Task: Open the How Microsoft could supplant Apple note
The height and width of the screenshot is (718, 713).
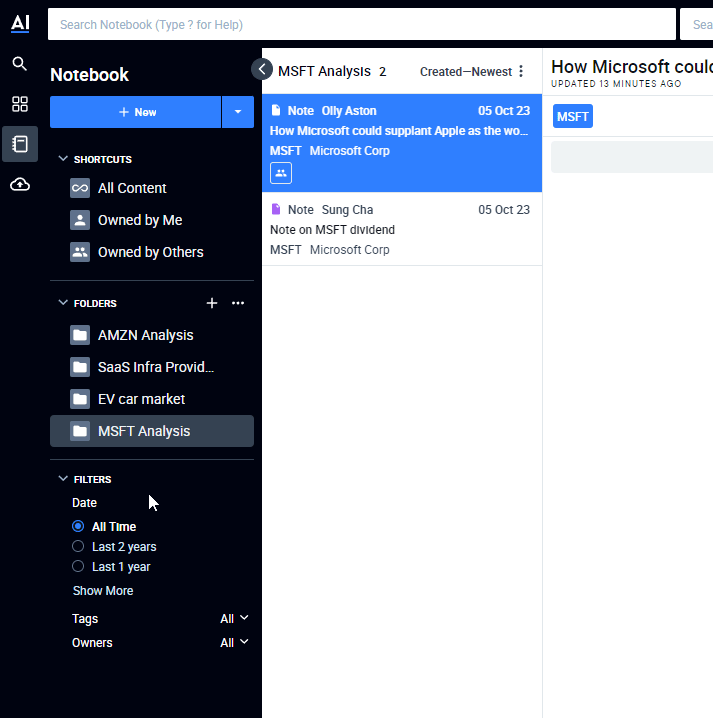Action: [402, 143]
